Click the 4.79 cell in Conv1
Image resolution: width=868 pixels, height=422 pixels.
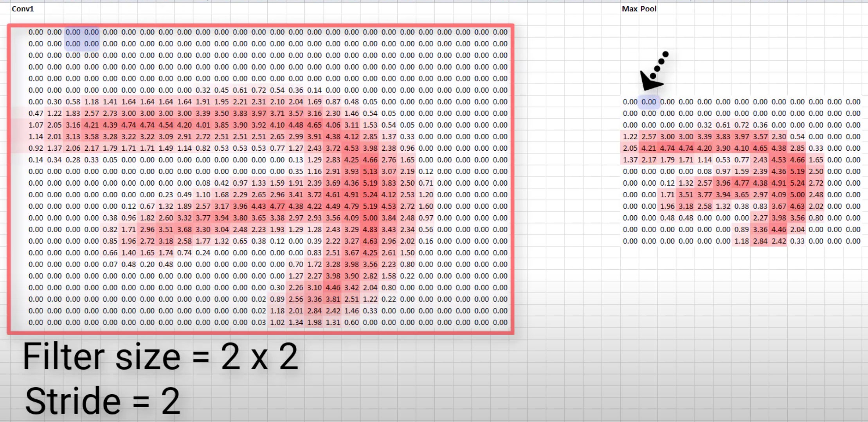point(351,206)
